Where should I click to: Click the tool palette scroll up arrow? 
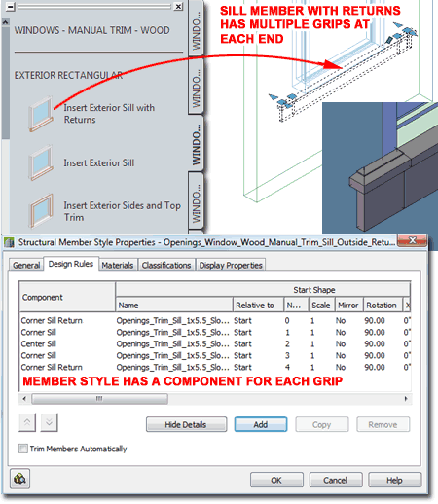5,22
